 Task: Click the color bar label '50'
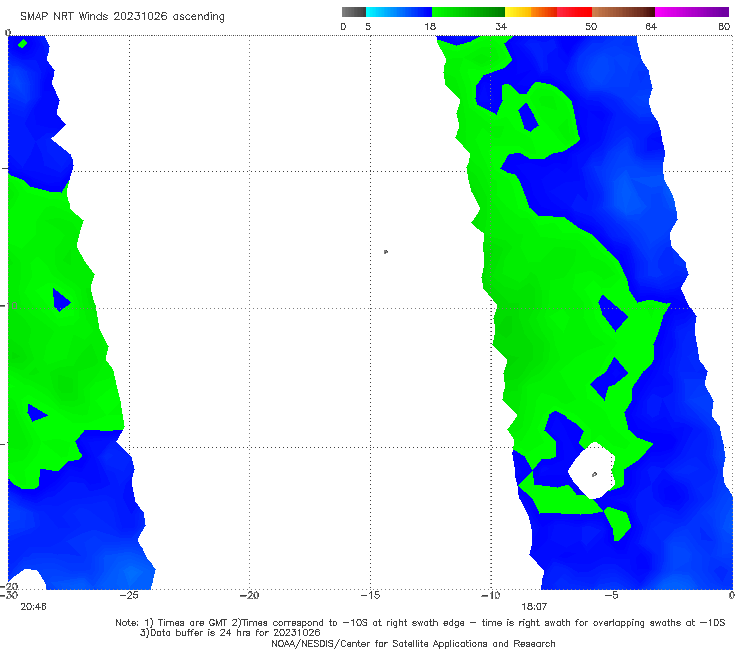591,27
